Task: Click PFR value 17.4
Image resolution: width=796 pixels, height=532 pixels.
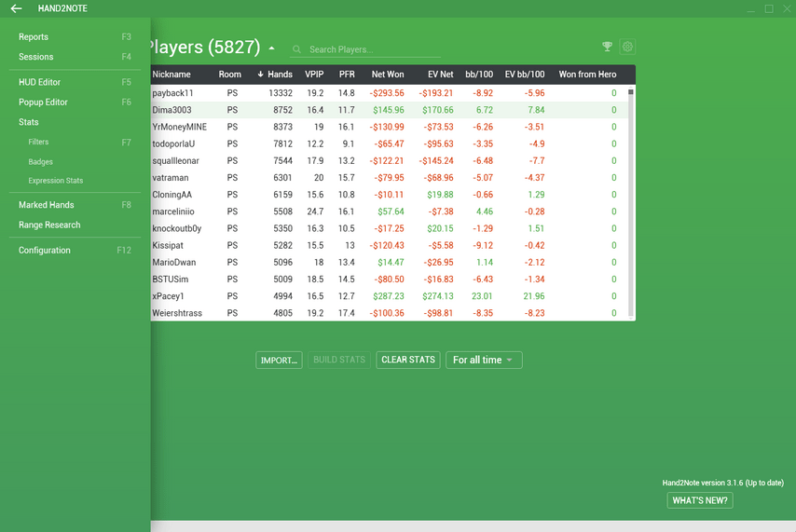Action: pyautogui.click(x=346, y=313)
